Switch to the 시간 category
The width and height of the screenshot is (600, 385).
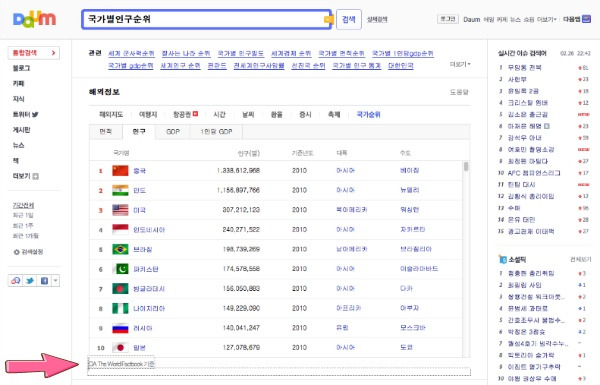pos(219,114)
